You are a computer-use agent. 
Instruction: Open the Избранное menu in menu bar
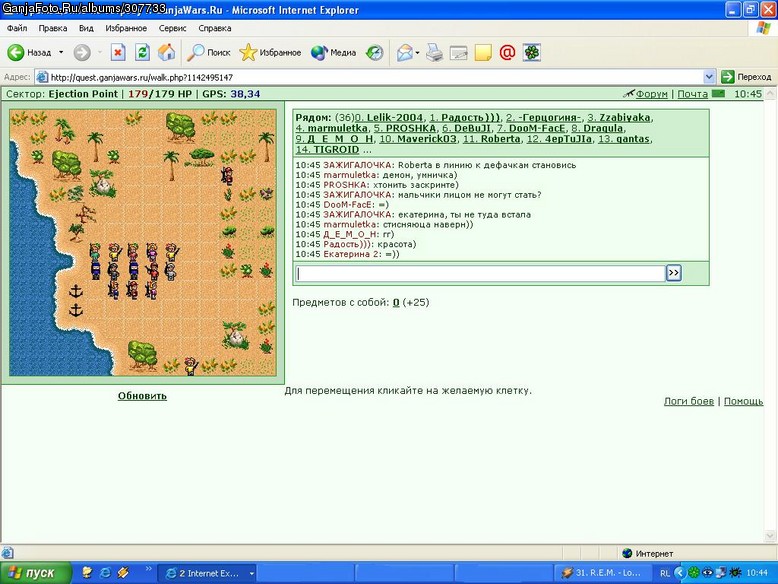[x=126, y=28]
